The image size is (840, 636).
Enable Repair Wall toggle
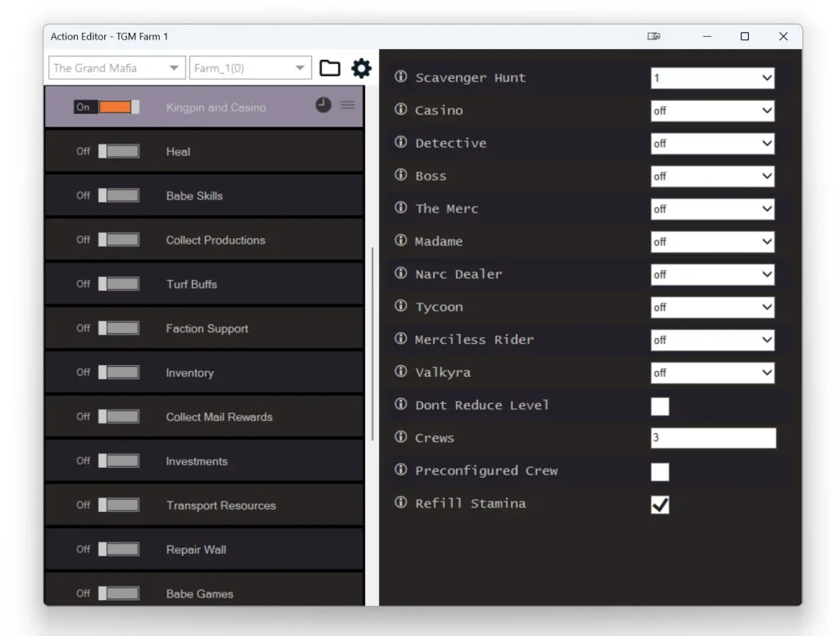point(119,549)
